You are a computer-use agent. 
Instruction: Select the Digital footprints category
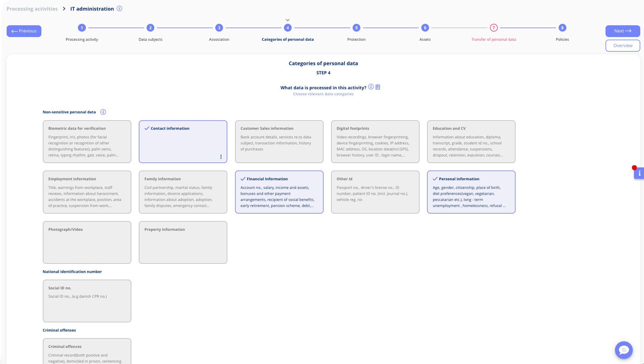375,142
